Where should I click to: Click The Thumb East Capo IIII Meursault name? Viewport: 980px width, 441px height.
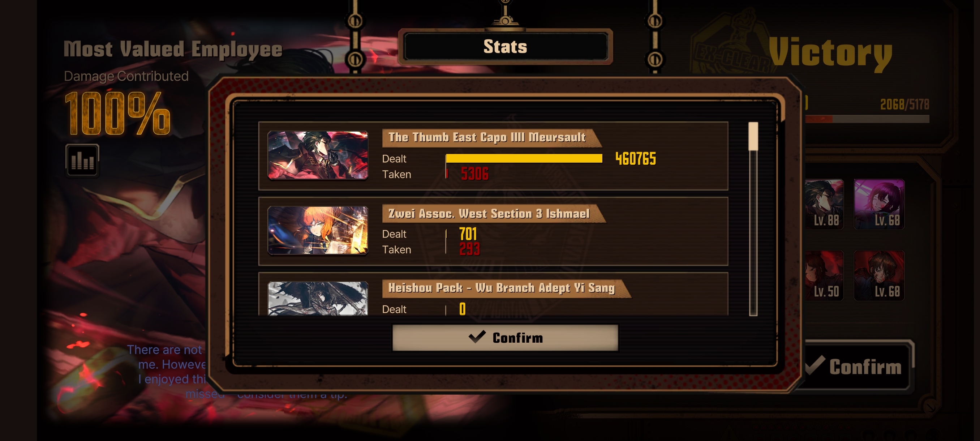pos(487,137)
